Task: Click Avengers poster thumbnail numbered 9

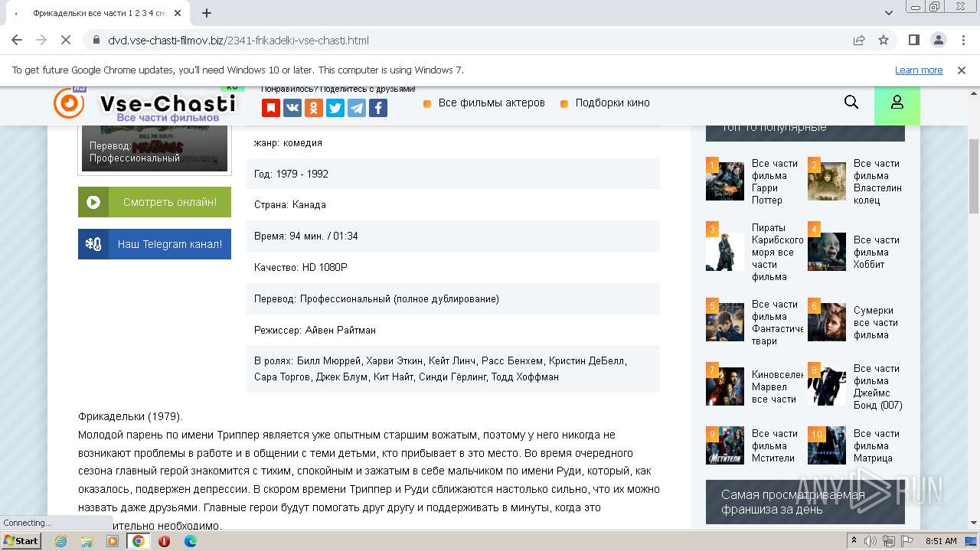Action: (x=725, y=445)
